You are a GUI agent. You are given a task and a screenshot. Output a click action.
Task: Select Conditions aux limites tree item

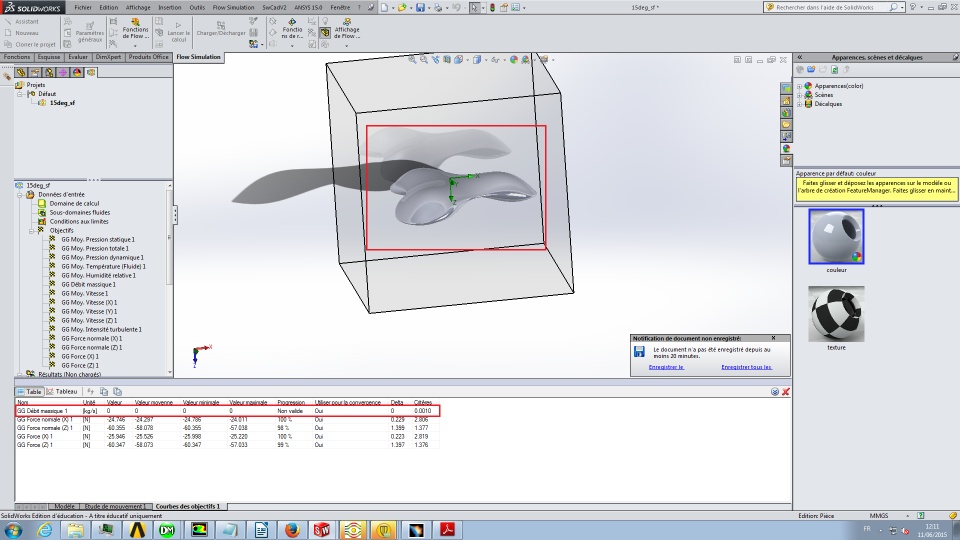(79, 222)
